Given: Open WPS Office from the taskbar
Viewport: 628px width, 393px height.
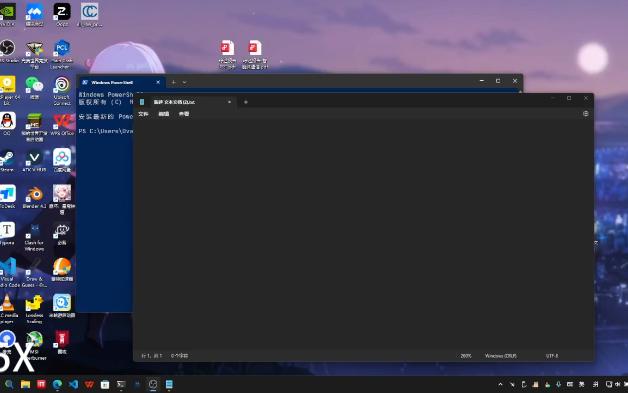Looking at the screenshot, I should coord(89,384).
